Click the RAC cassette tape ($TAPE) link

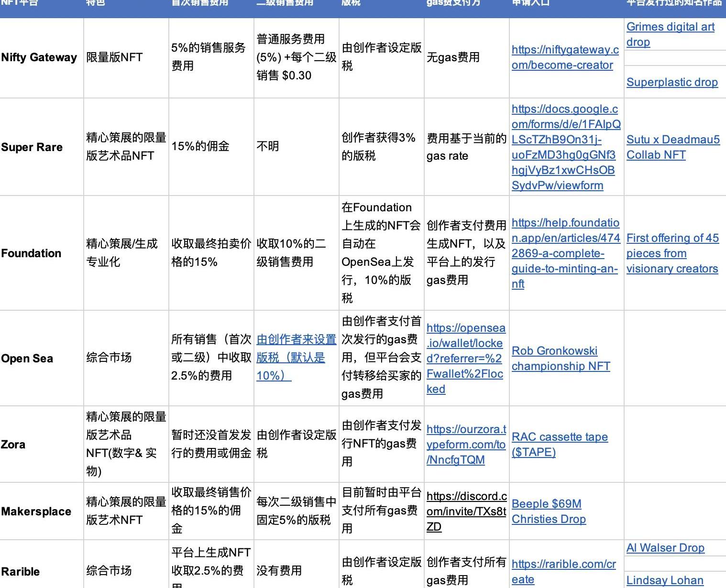[560, 444]
